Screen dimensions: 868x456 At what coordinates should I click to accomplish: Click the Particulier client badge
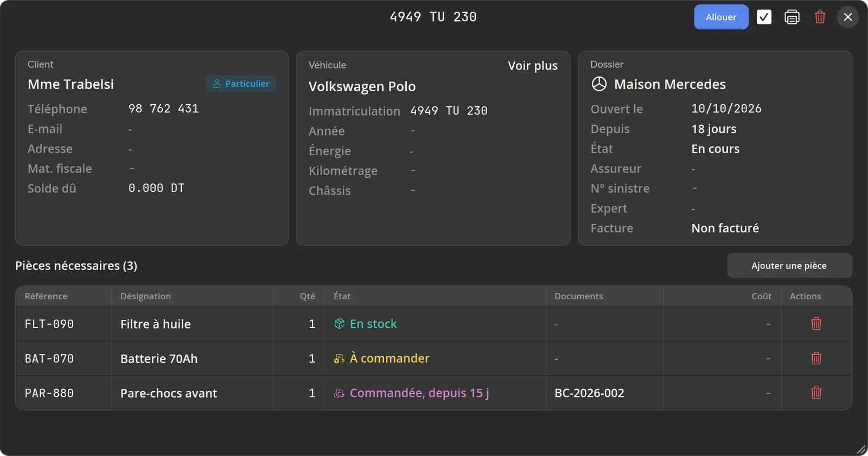(x=241, y=84)
